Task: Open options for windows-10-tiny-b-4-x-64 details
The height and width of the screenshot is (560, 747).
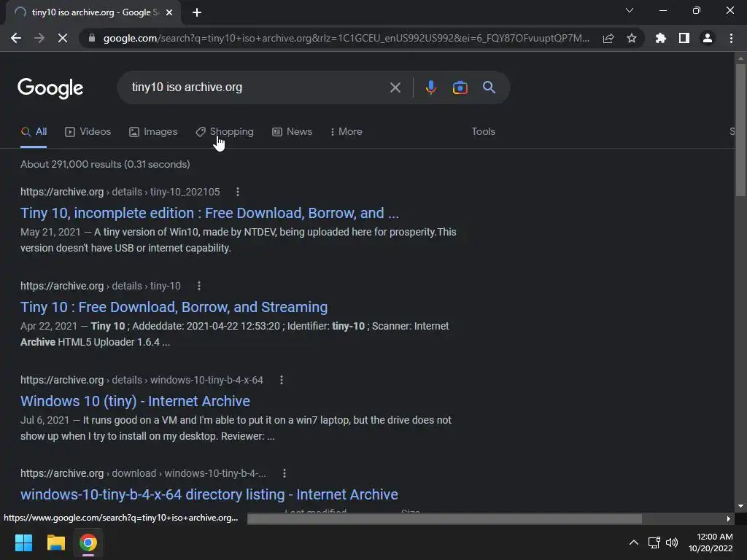Action: [x=282, y=380]
